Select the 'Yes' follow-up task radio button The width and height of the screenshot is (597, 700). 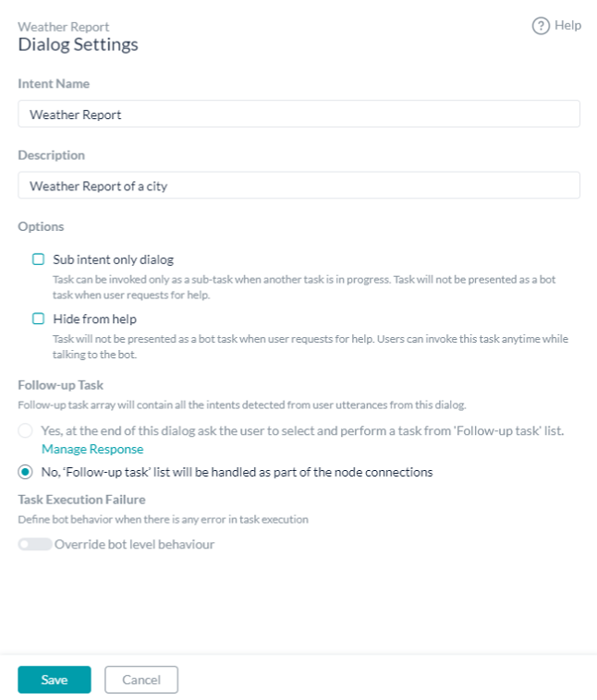click(26, 430)
